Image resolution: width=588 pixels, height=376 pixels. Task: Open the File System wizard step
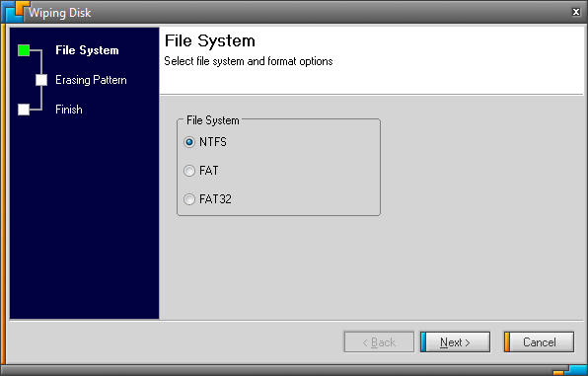pos(87,50)
